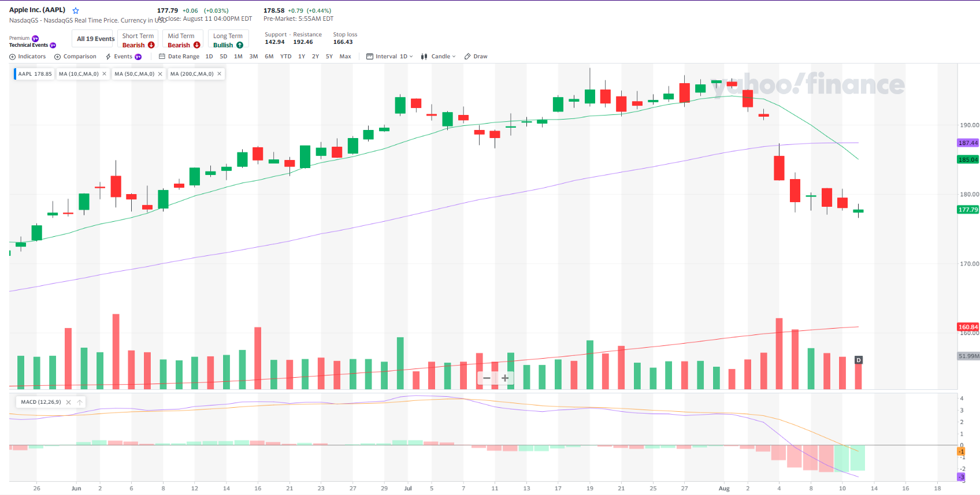This screenshot has height=495, width=980.
Task: Zoom out chart with minus button
Action: (487, 378)
